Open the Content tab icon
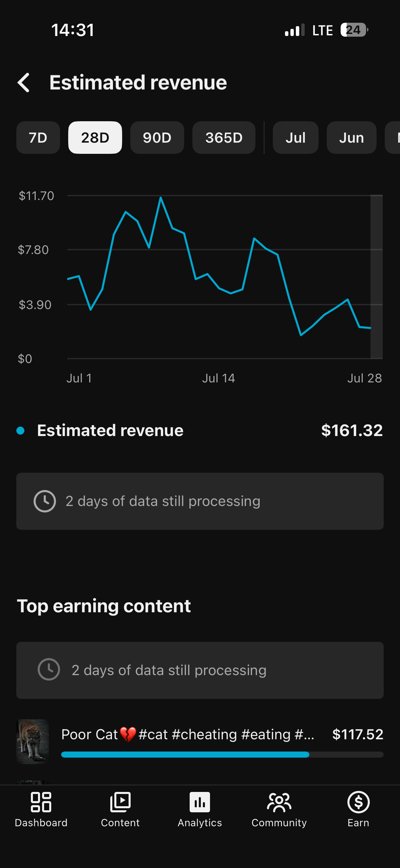This screenshot has width=400, height=868. 120,802
